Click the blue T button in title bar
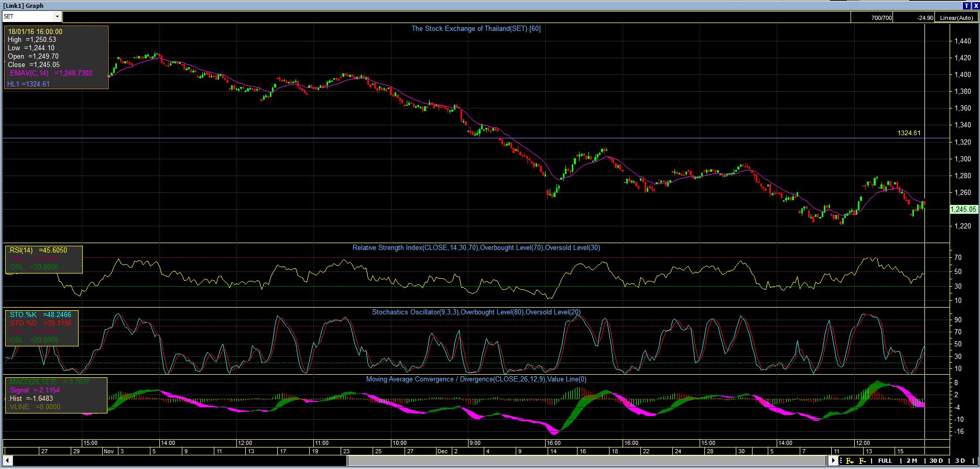The height and width of the screenshot is (469, 980). [x=966, y=5]
